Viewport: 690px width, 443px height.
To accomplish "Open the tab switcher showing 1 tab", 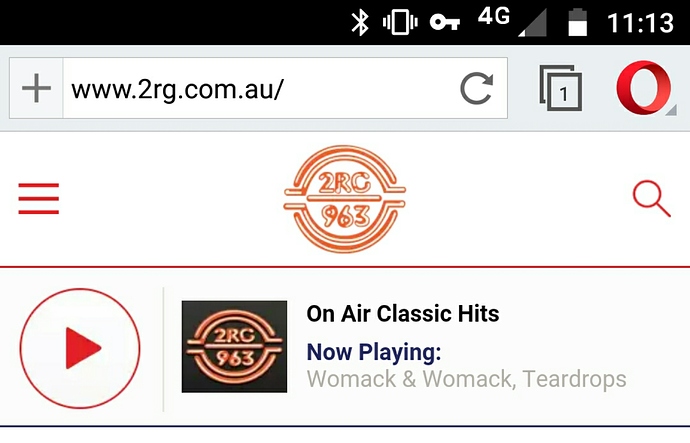I will click(x=561, y=88).
